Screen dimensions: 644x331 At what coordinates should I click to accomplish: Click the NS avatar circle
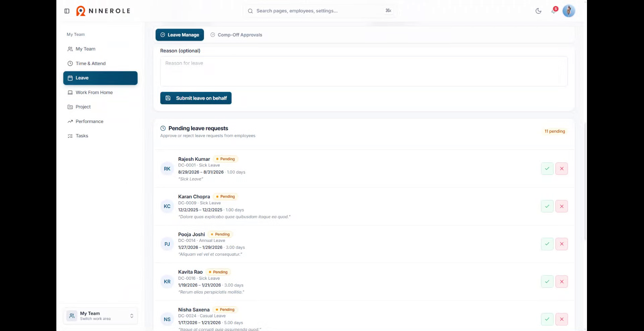[x=167, y=320]
